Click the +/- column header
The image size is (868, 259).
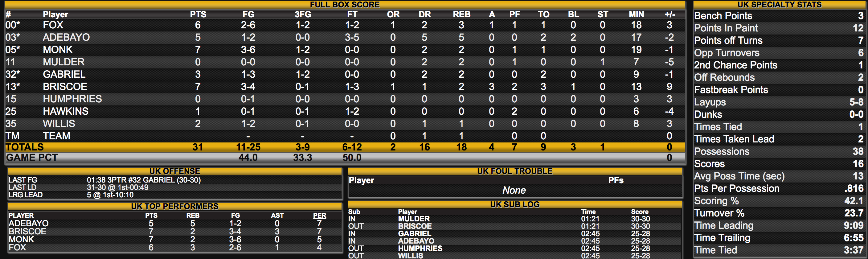[669, 14]
